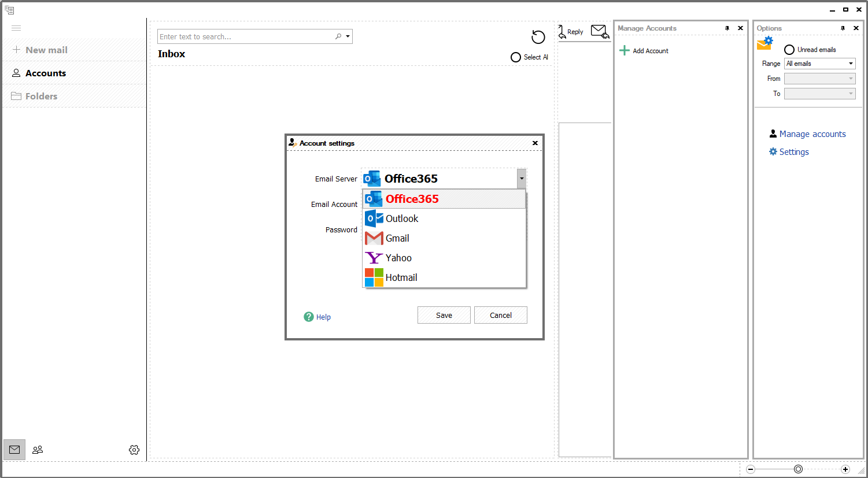Pin the Options panel
This screenshot has height=478, width=868.
pos(843,28)
